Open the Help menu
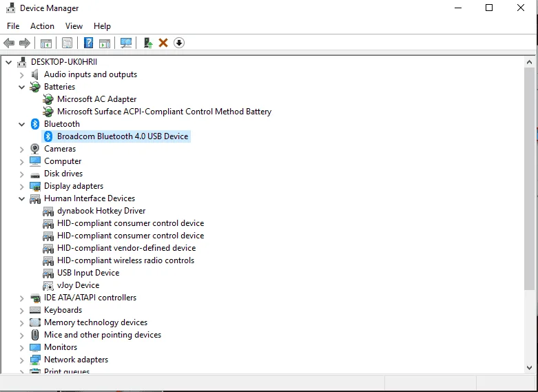The image size is (538, 392). (102, 26)
